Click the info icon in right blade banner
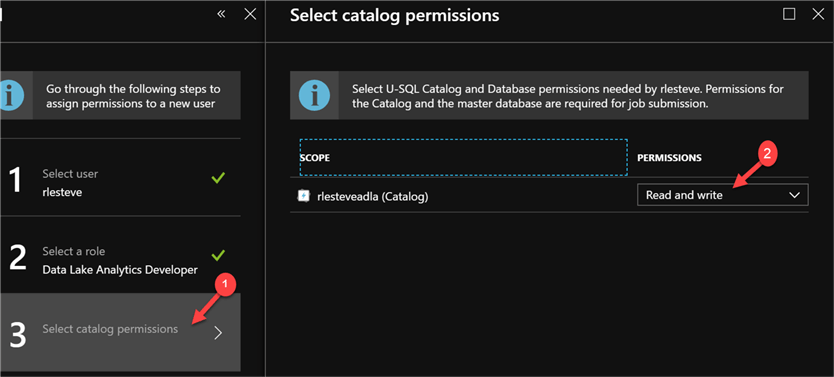 tap(313, 96)
